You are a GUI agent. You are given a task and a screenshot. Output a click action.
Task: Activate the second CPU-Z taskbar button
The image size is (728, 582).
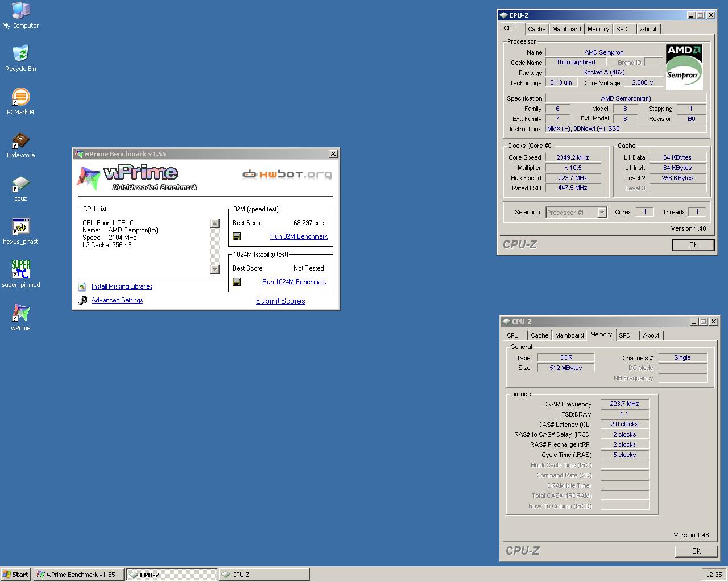tap(264, 575)
